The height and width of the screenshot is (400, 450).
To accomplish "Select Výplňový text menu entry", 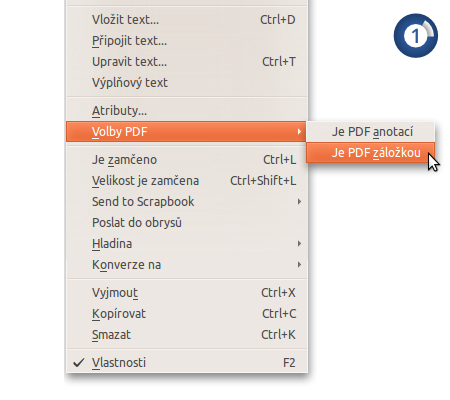I will tap(186, 83).
